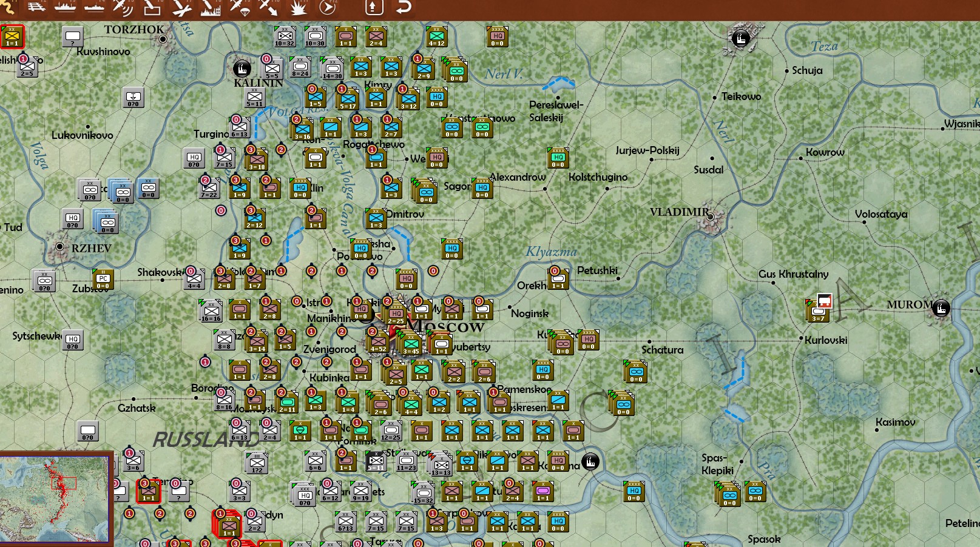
Task: Select the unit counter labeled 11=23
Action: (x=407, y=461)
